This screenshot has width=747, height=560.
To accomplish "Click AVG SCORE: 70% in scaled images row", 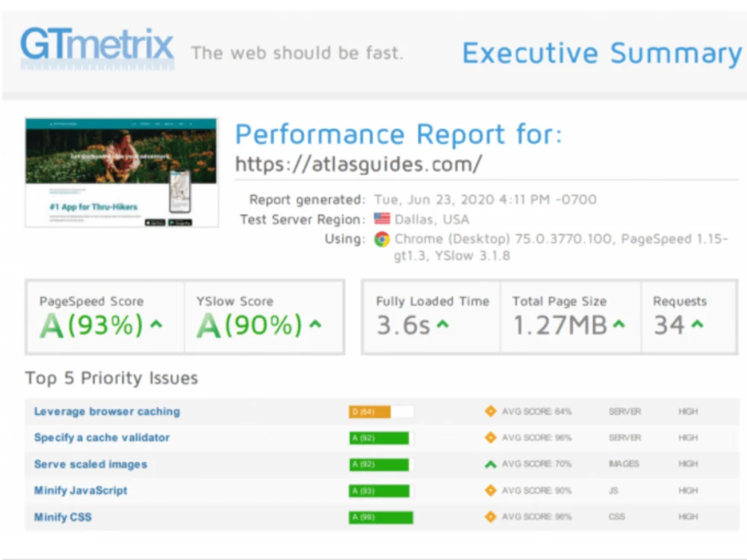I will click(x=536, y=464).
